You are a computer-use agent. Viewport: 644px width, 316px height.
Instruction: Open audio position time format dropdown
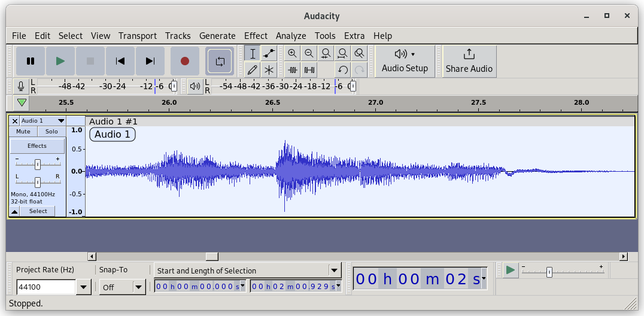(484, 279)
